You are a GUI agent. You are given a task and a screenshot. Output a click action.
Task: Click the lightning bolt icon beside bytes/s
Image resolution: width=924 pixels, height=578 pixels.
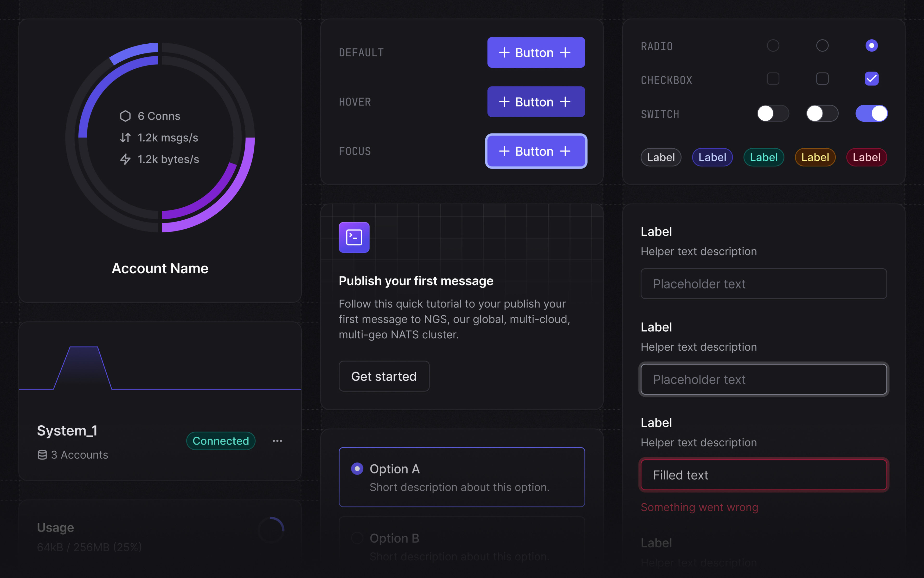point(125,159)
